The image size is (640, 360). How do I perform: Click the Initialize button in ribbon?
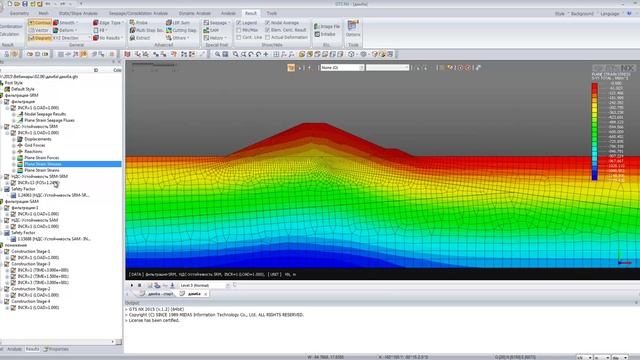tap(325, 34)
